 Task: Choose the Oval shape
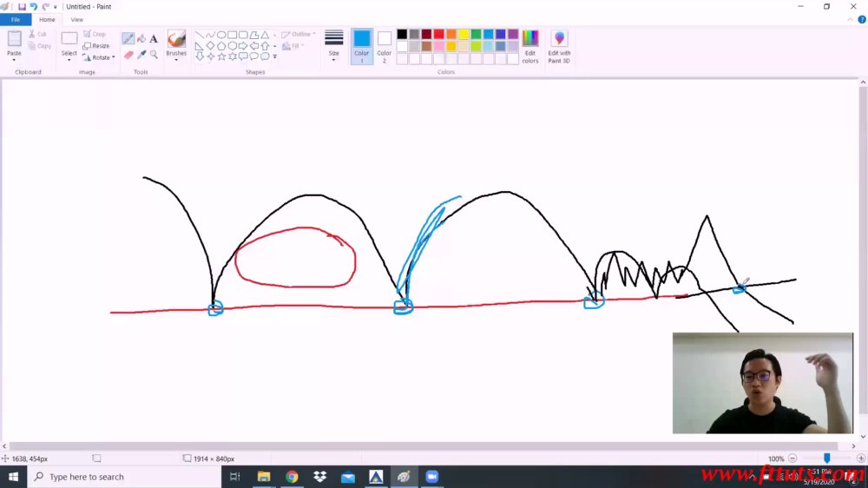[x=221, y=35]
